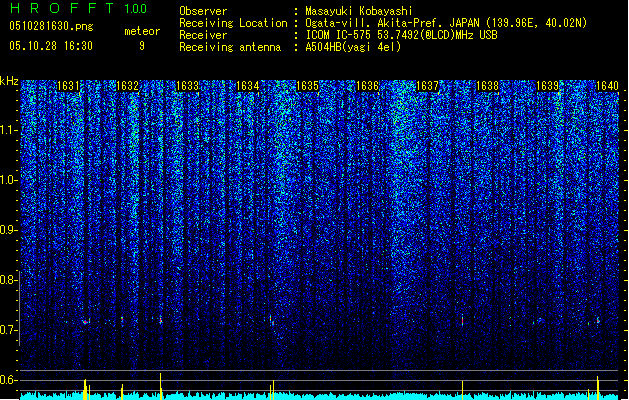The image size is (629, 400).
Task: Click the "Receiver" field label
Action: point(203,35)
